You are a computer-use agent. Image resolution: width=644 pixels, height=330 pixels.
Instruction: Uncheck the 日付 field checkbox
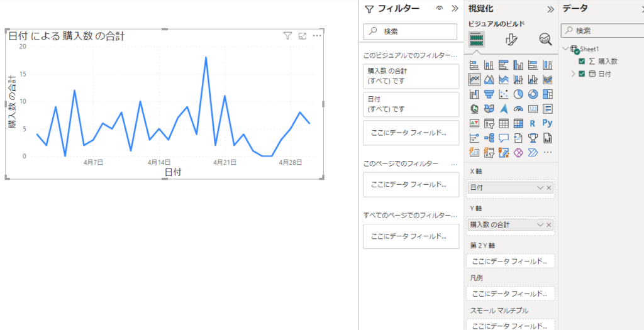(582, 74)
